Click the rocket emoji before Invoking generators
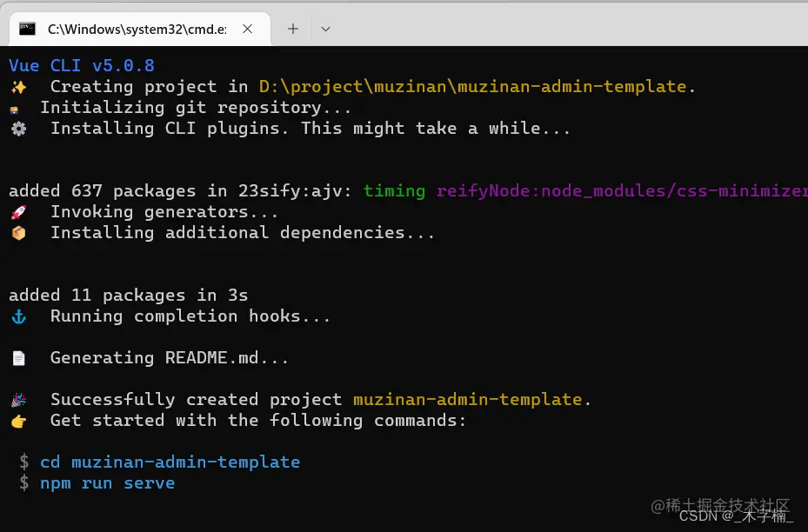Image resolution: width=808 pixels, height=532 pixels. tap(18, 212)
